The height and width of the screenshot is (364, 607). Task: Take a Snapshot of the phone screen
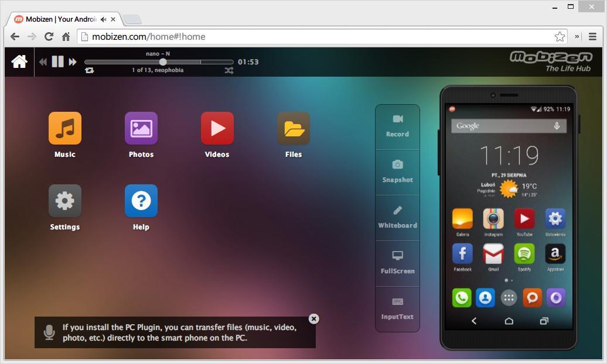397,172
